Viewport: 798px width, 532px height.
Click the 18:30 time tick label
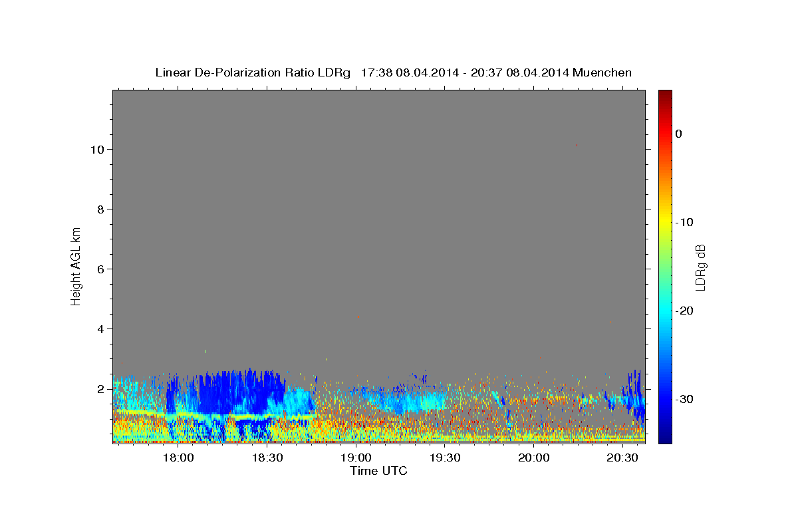click(x=267, y=458)
